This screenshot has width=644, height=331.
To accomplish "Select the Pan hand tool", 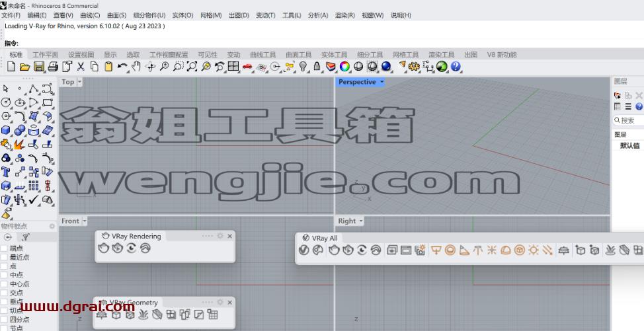I will pyautogui.click(x=136, y=67).
